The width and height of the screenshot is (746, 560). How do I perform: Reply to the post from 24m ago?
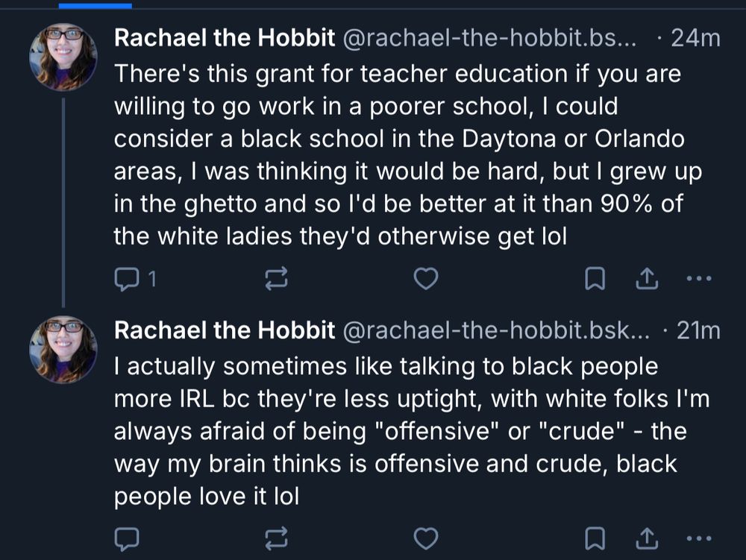pos(125,280)
